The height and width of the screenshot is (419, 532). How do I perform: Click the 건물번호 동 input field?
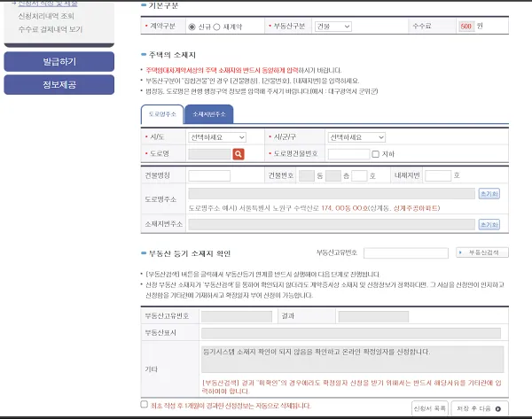pyautogui.click(x=307, y=175)
